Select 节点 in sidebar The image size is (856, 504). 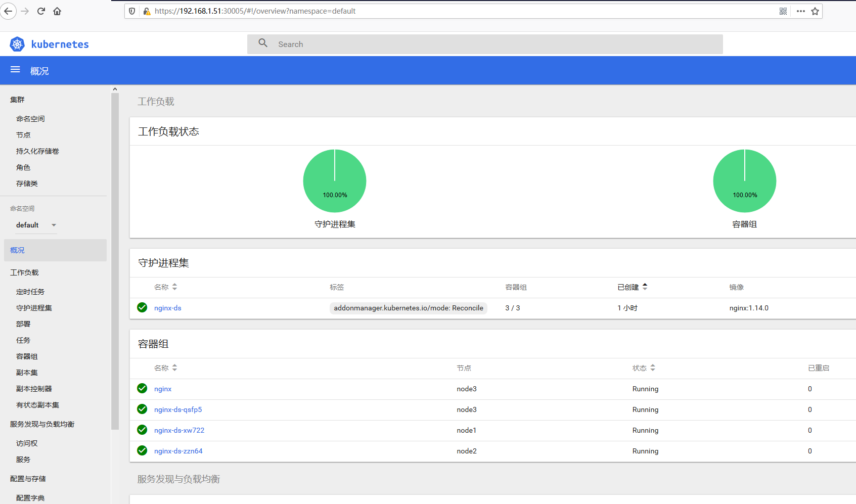[23, 135]
